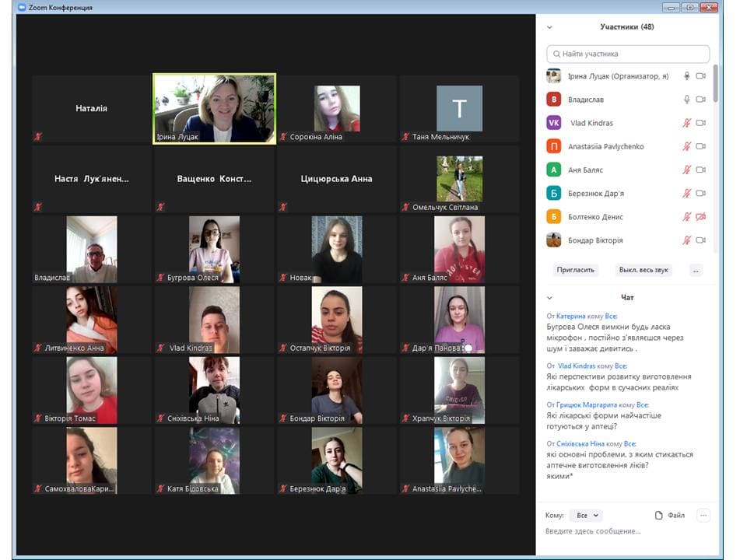Click Ірина Луцак avatar in participants list
This screenshot has width=747, height=560.
[x=553, y=75]
